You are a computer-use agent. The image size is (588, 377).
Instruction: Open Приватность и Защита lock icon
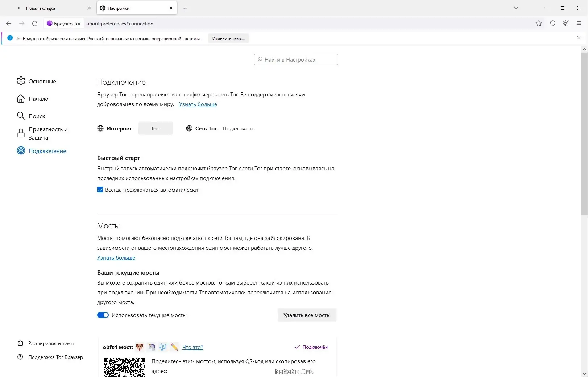(21, 133)
